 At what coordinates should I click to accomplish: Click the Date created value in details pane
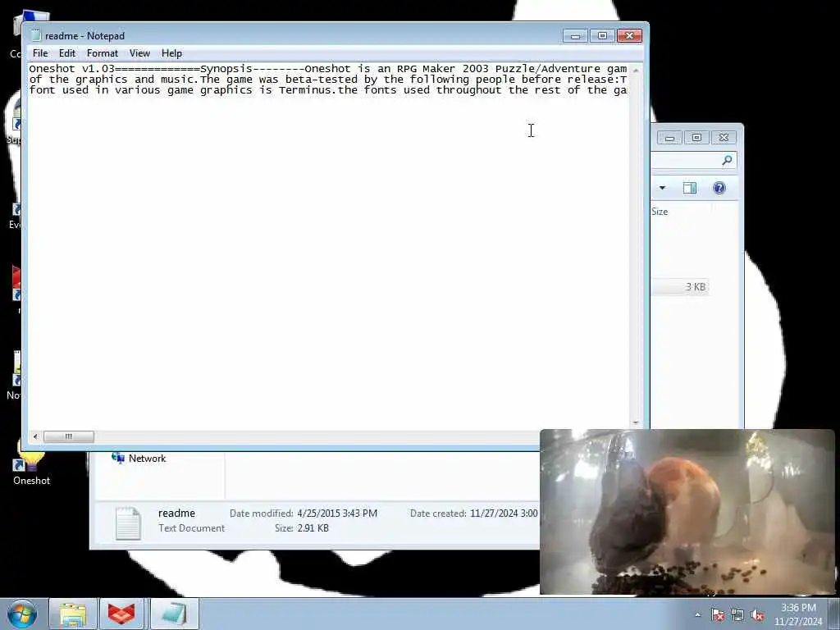504,514
